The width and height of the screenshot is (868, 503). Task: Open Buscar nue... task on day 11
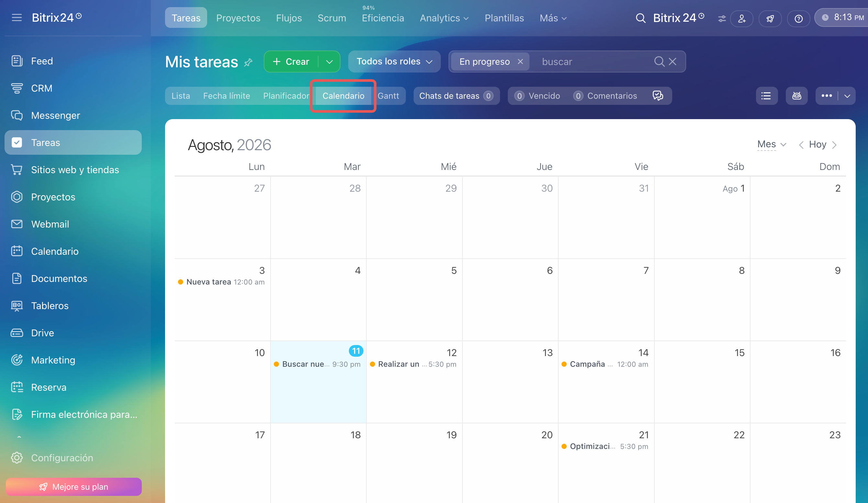(x=317, y=364)
